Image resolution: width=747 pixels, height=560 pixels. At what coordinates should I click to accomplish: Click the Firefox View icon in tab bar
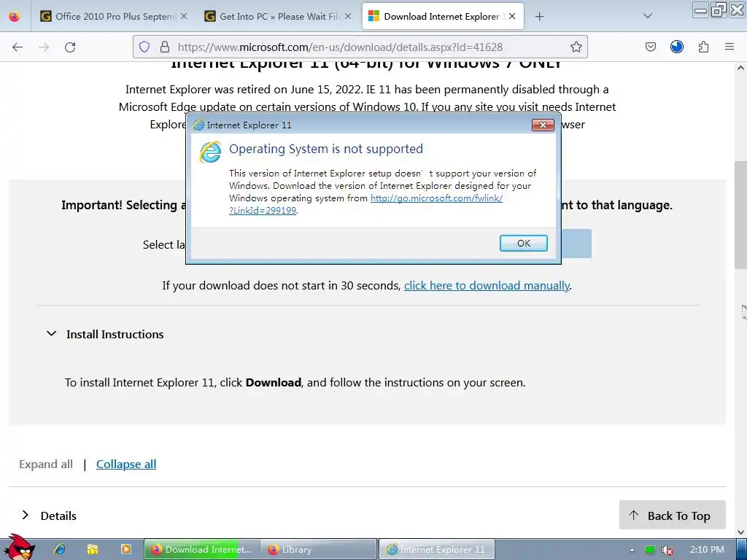(15, 16)
